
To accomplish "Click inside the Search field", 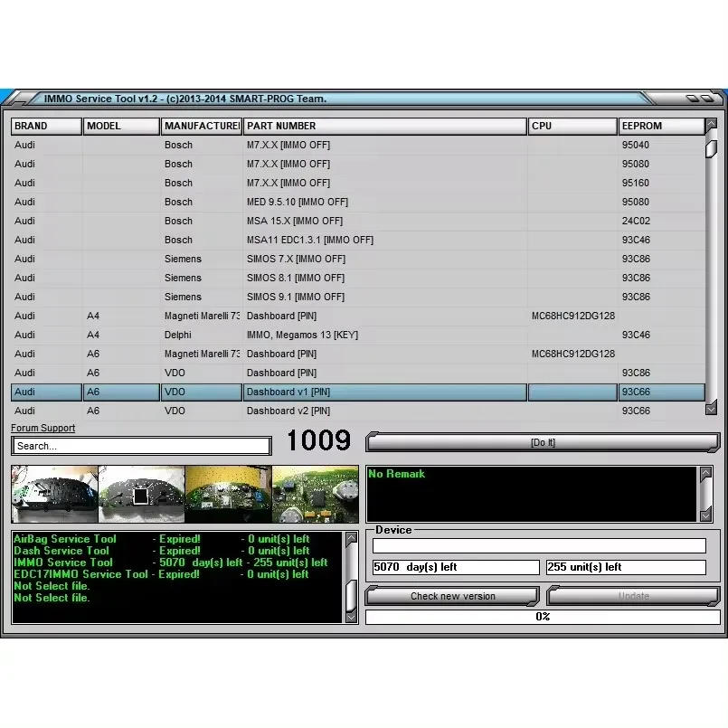I will coord(140,445).
